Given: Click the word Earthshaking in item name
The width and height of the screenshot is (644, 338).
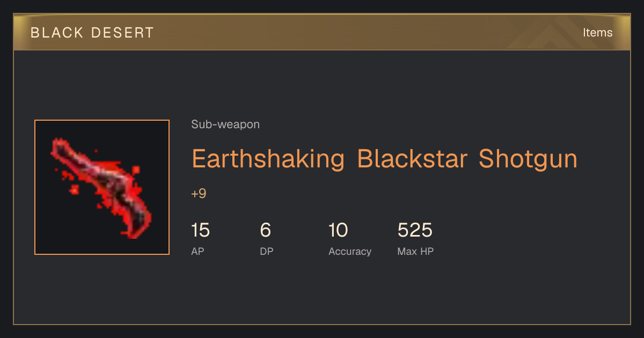Looking at the screenshot, I should click(x=268, y=159).
